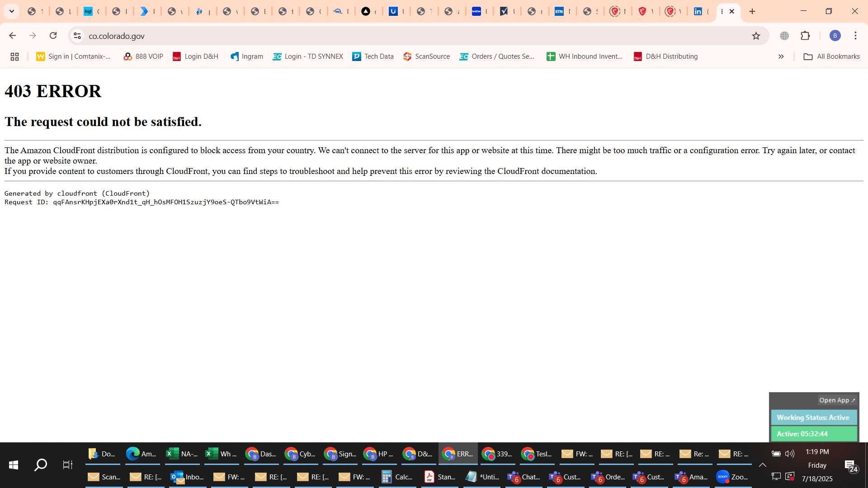Open the Teams Chat taskbar item
The height and width of the screenshot is (488, 868).
click(524, 477)
